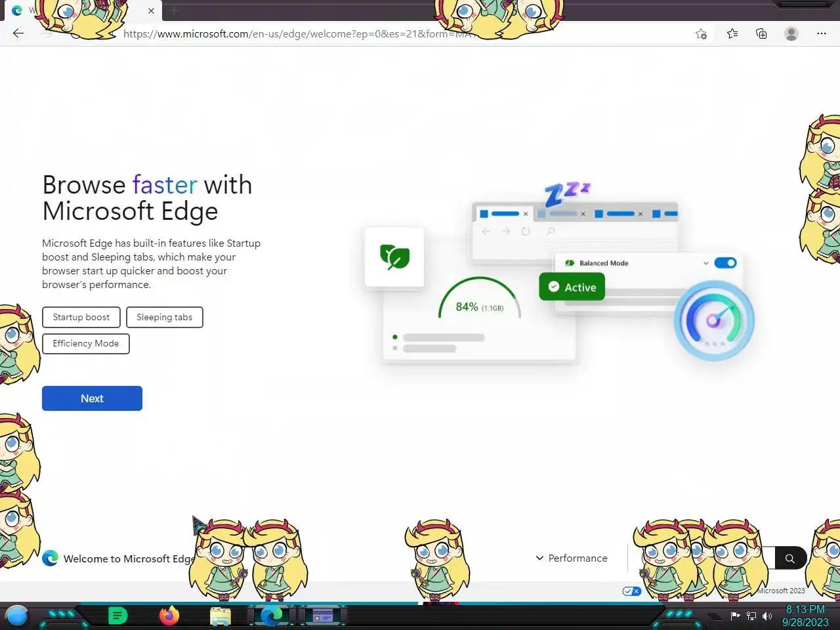Open a new tab with plus button
The width and height of the screenshot is (840, 630).
174,10
